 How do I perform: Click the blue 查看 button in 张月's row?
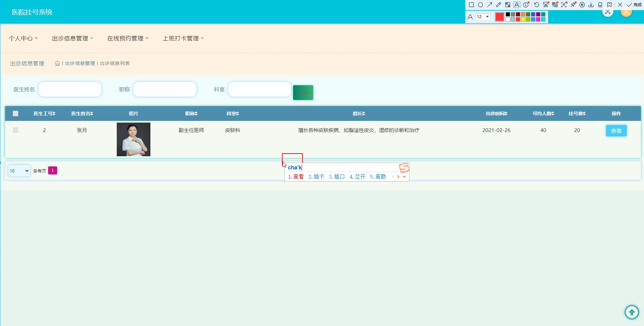(x=616, y=131)
